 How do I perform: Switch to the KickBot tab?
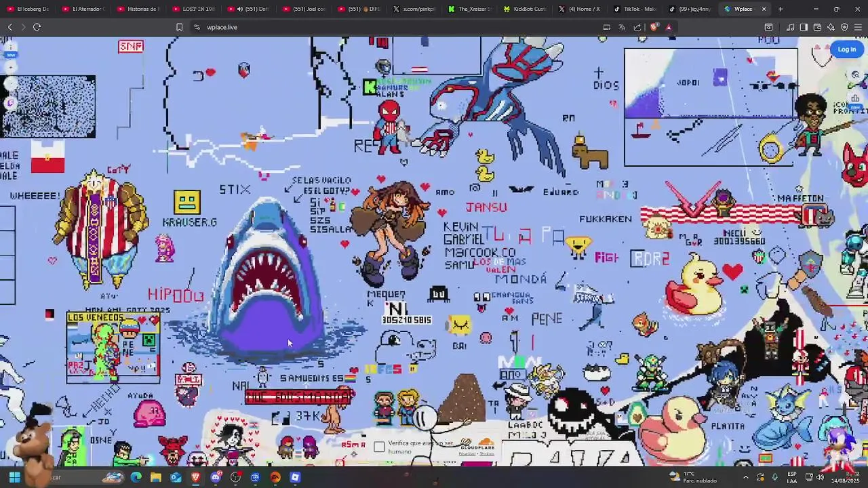point(526,9)
